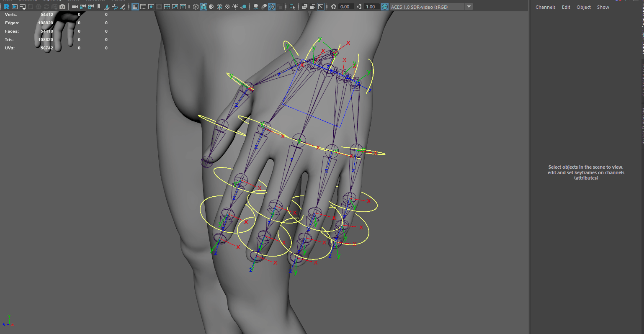Click the Gamma icon
This screenshot has width=644, height=334.
[359, 7]
